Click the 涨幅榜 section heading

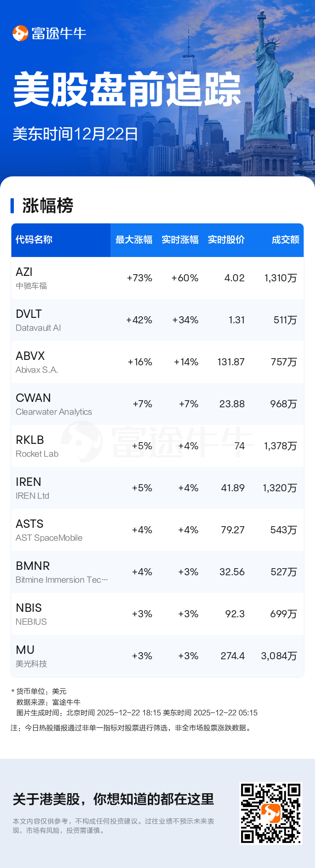pyautogui.click(x=47, y=206)
